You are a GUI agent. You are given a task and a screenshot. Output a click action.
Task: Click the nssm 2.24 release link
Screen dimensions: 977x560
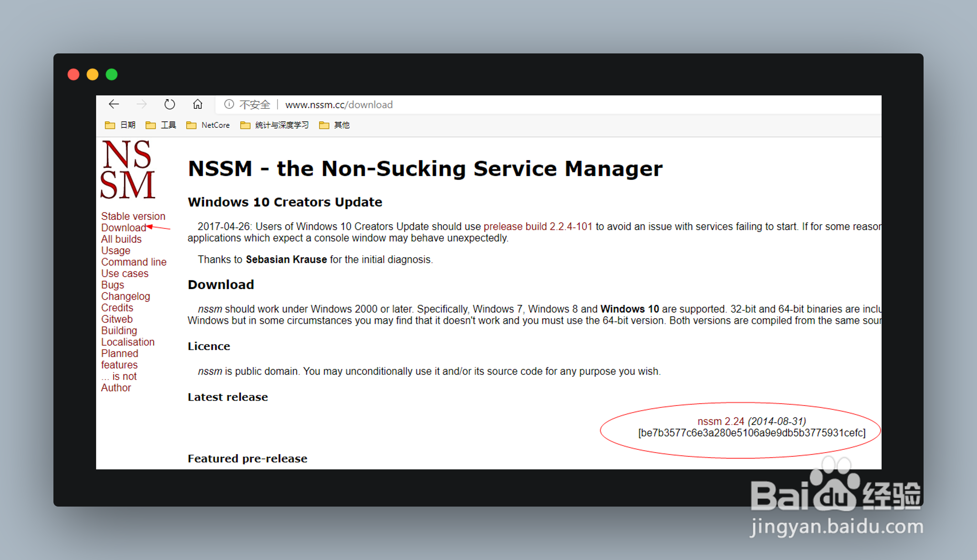pyautogui.click(x=720, y=421)
